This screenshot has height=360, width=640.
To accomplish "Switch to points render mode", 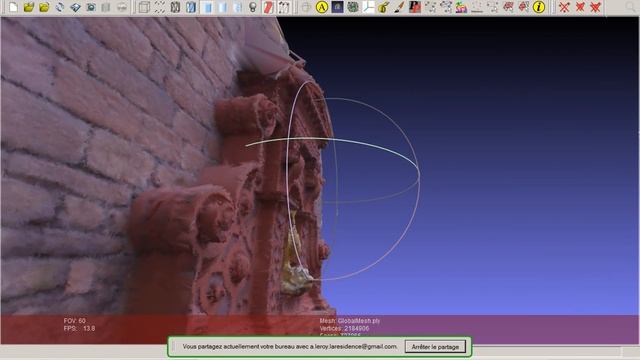I will coord(160,7).
